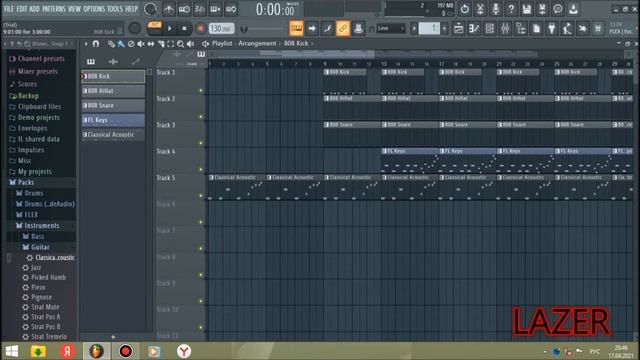Arm the red record button
The width and height of the screenshot is (640, 360).
[200, 29]
